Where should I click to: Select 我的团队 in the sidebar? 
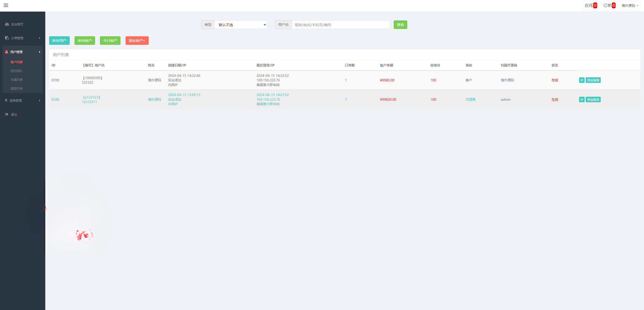17,71
